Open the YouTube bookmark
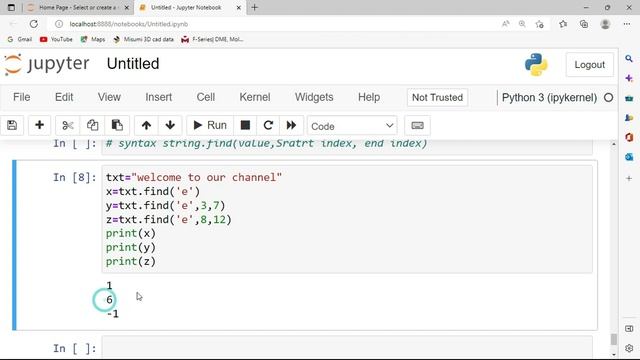Screen dimensions: 640x360 56,39
